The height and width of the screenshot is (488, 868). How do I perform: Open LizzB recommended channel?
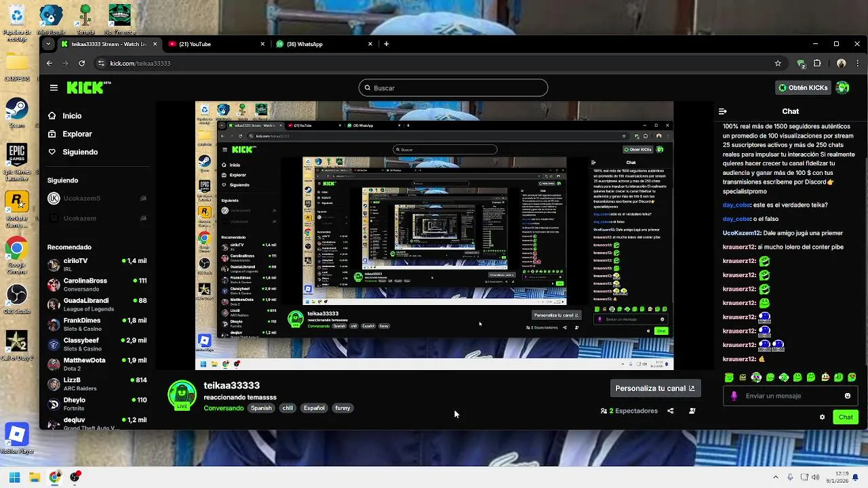pos(97,384)
